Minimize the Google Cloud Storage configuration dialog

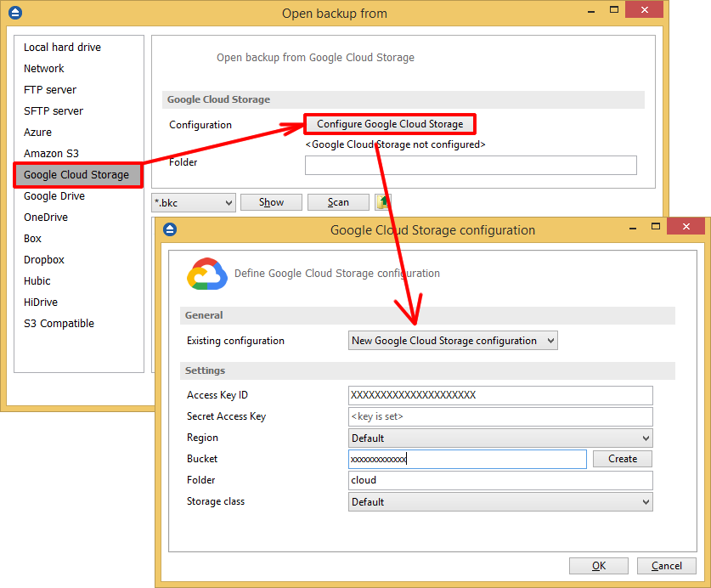[633, 227]
